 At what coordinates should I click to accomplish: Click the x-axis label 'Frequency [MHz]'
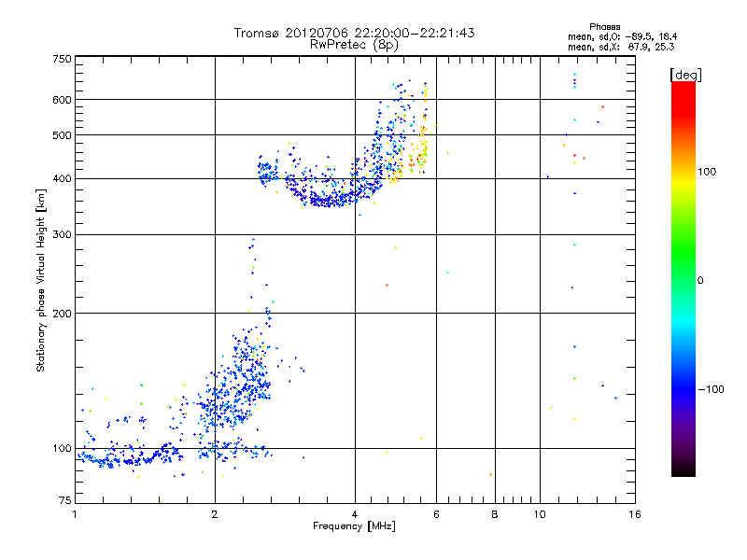coord(354,526)
